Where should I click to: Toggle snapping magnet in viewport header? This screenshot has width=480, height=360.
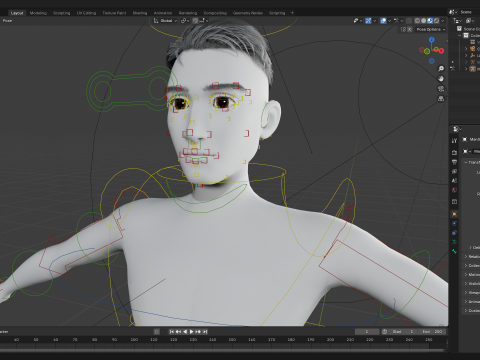click(x=195, y=21)
